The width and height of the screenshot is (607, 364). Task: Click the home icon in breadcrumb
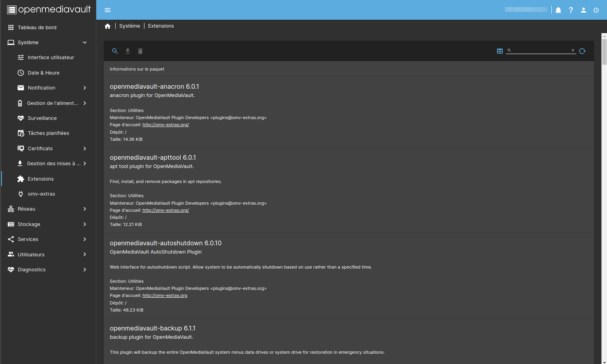tap(107, 26)
